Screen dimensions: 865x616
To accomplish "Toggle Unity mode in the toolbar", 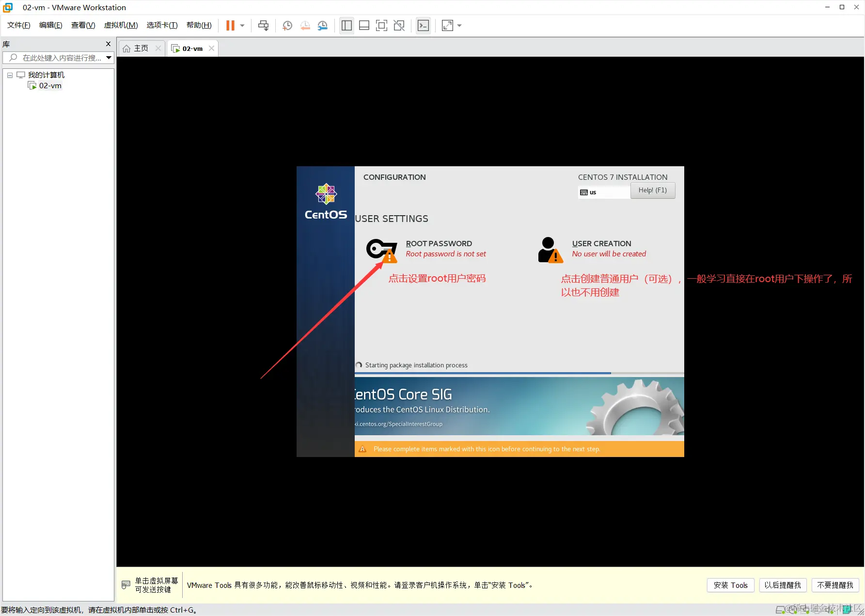I will (x=399, y=26).
